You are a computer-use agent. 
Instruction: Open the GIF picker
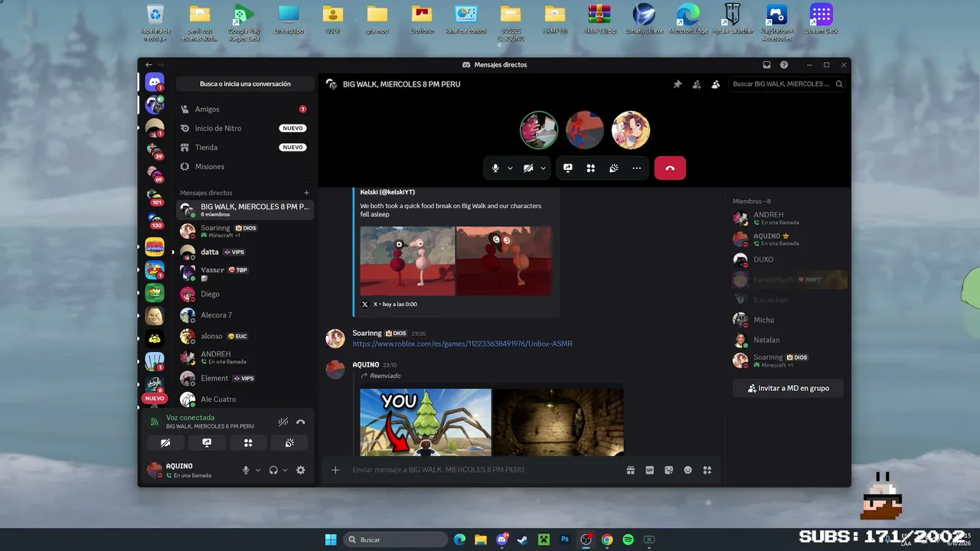pos(649,470)
